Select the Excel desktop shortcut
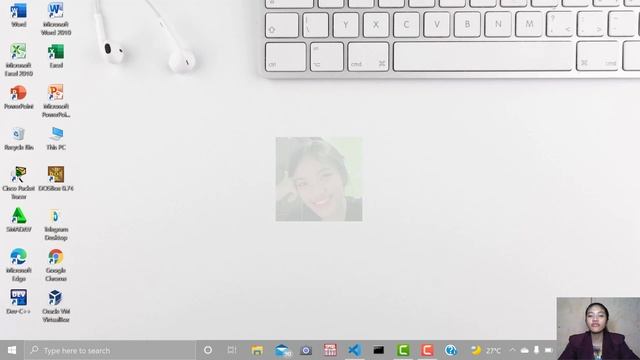Viewport: 640px width, 360px height. [x=56, y=56]
